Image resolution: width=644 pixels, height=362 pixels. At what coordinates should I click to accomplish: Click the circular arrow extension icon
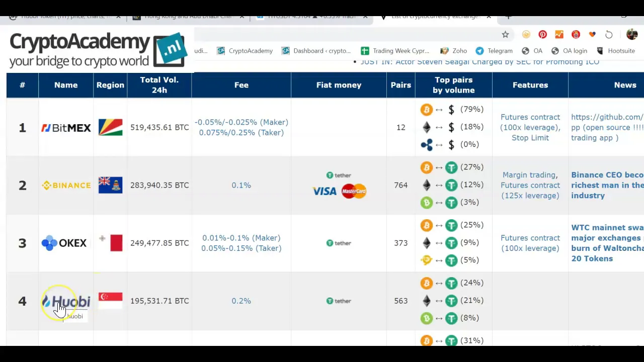609,35
